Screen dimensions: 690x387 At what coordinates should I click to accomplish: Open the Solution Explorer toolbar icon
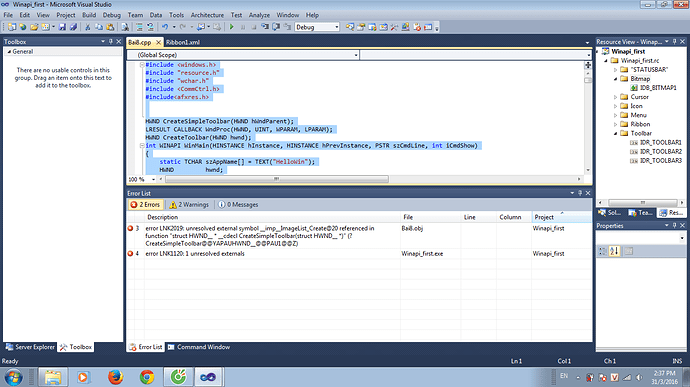tap(350, 27)
